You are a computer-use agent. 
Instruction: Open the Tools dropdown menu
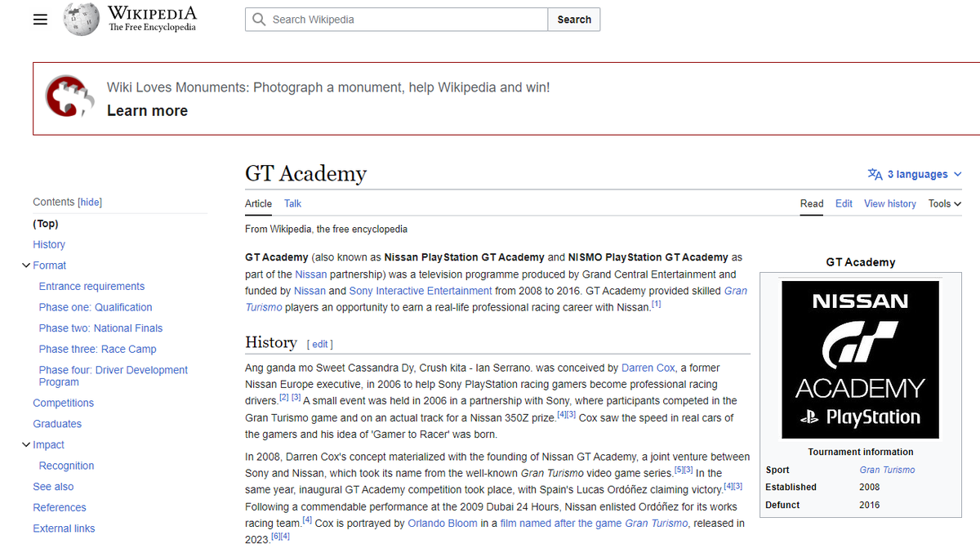pyautogui.click(x=945, y=203)
